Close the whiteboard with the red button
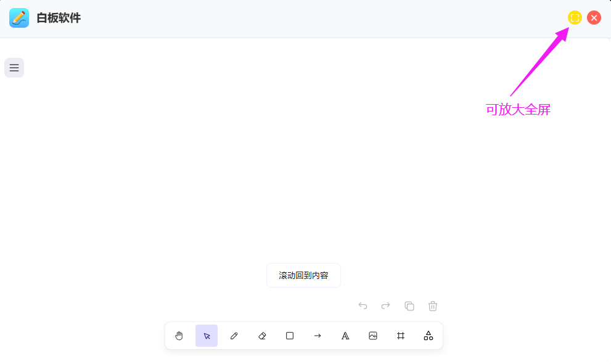 594,18
